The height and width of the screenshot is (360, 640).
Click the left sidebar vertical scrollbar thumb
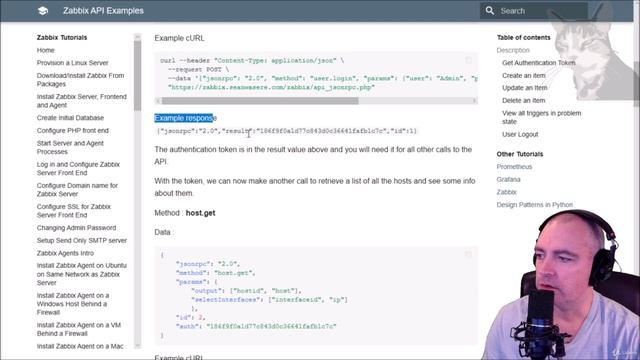point(137,75)
